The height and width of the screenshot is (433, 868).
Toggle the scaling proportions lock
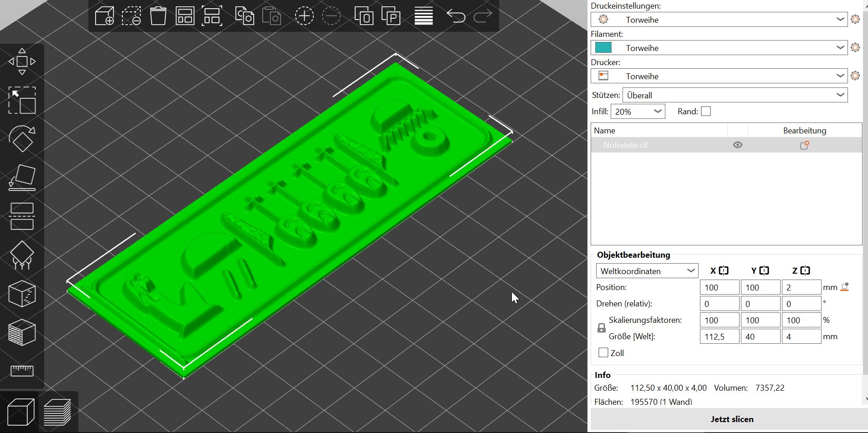tap(602, 328)
